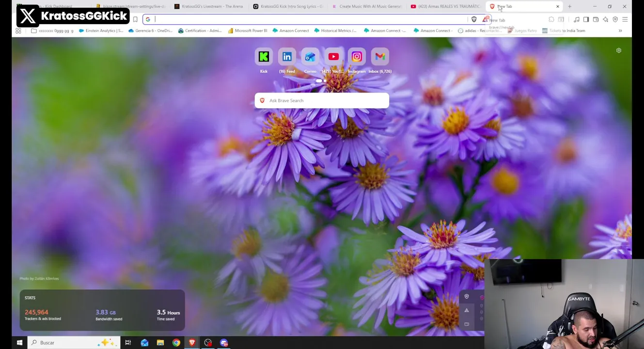
Task: Close the New Tab tab
Action: (x=558, y=6)
